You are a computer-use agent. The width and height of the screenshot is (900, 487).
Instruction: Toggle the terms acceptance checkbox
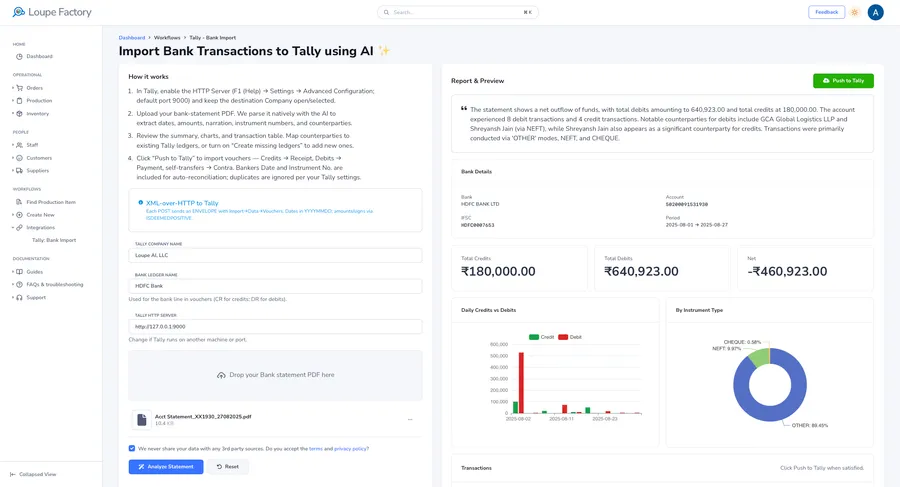[x=132, y=448]
